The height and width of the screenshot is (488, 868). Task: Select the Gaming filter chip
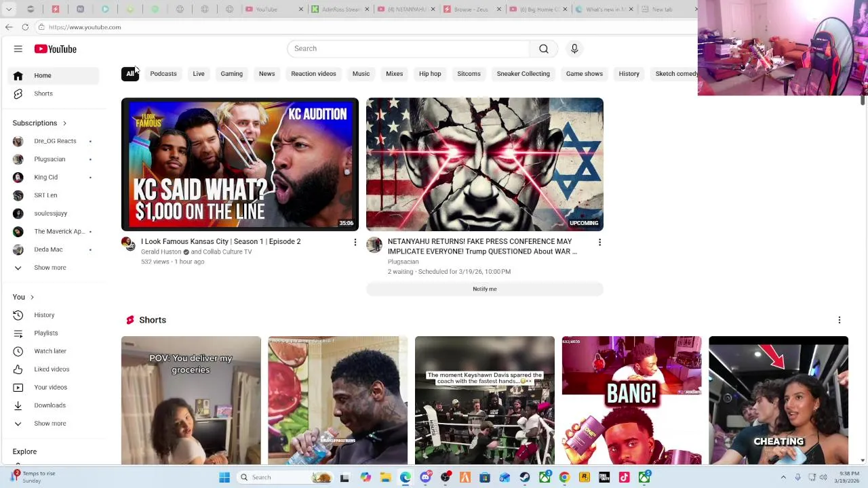coord(231,74)
